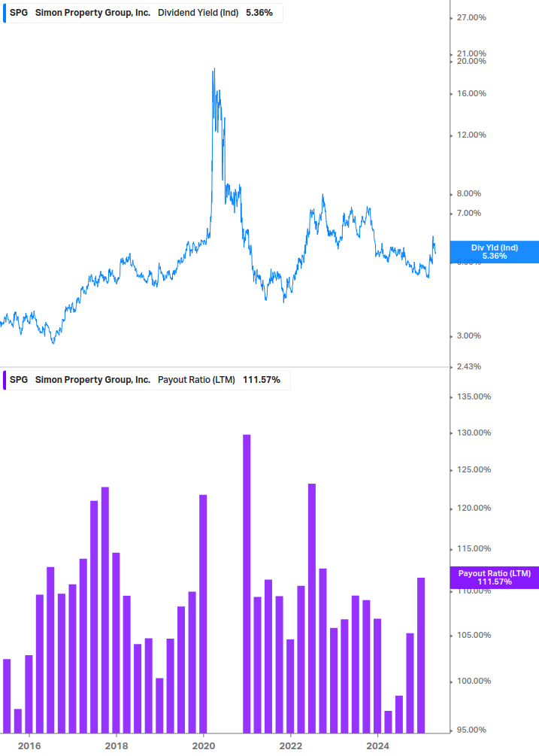Click the 2016 x-axis label
This screenshot has width=539, height=756.
coord(29,746)
